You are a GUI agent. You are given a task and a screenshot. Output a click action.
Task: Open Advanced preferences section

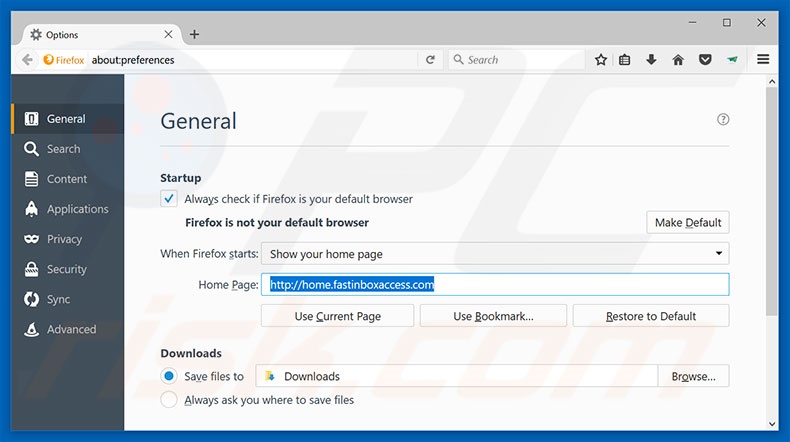[68, 330]
